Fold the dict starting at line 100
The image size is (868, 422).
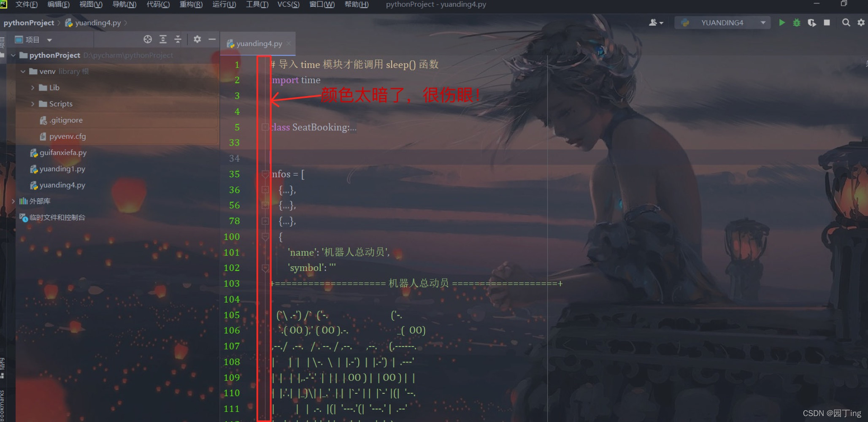265,237
